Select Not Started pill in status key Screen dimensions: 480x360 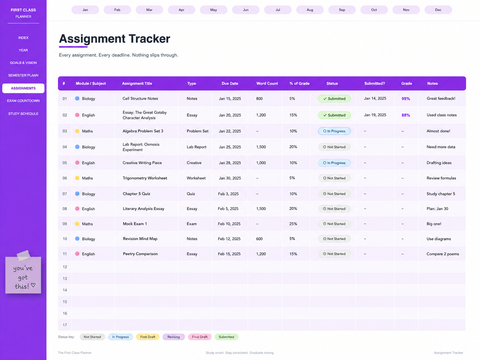pos(92,337)
